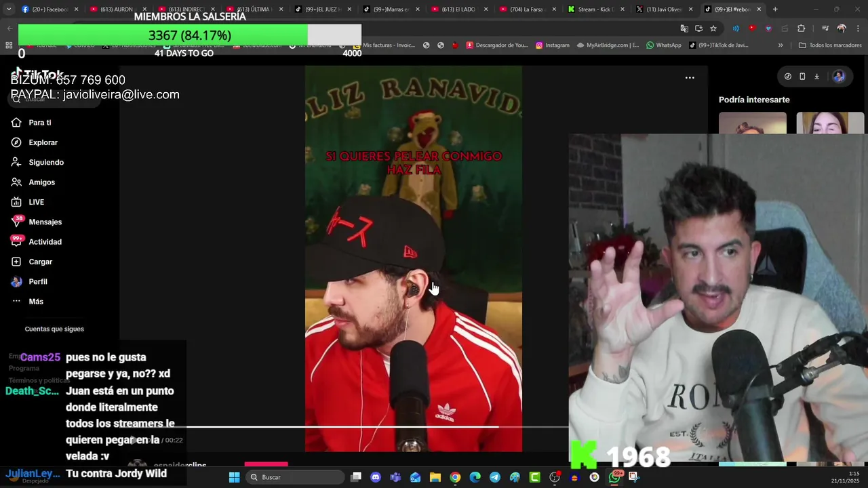Click the Actividad notifications icon
Viewport: 868px width, 488px height.
(x=16, y=241)
